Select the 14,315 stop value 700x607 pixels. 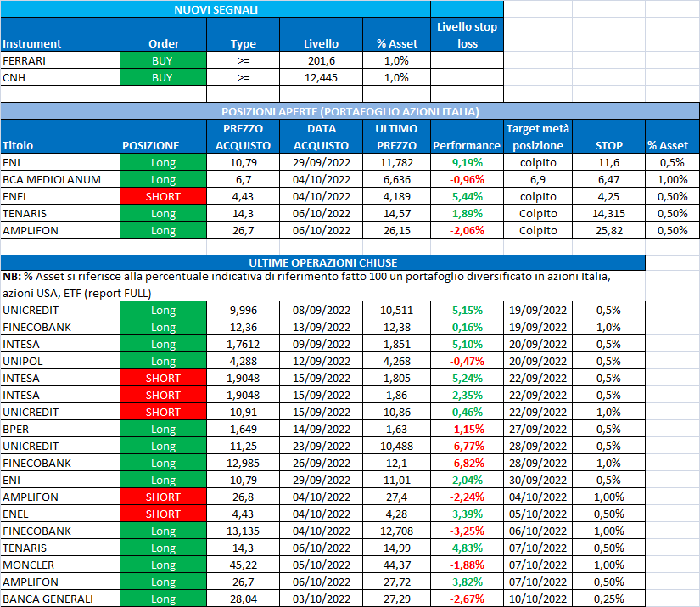(x=609, y=213)
